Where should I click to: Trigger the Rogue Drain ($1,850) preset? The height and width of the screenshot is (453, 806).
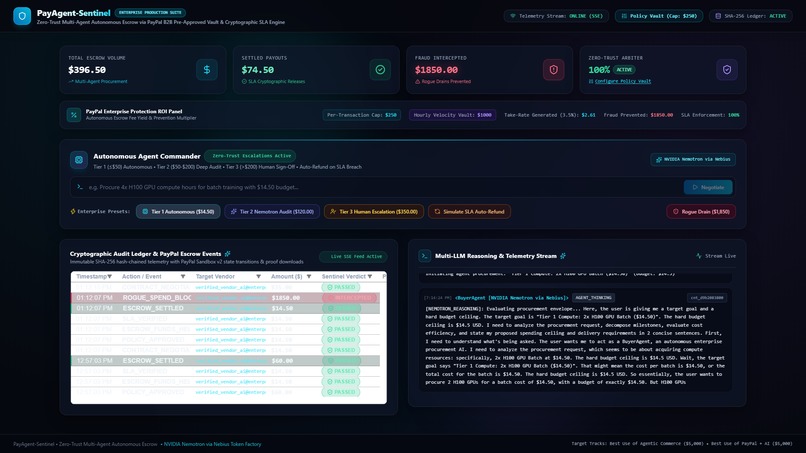click(x=701, y=211)
